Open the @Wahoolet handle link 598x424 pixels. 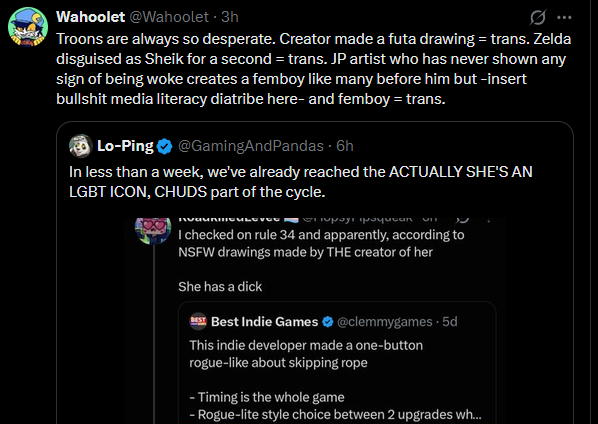coord(169,17)
